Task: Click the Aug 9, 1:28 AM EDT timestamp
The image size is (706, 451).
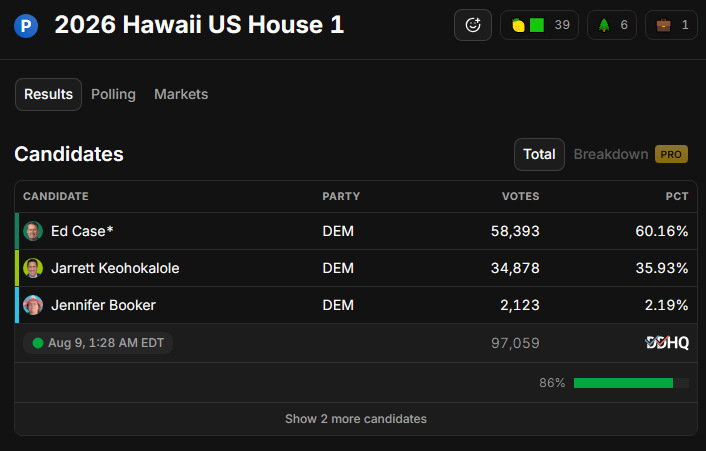Action: coord(106,343)
